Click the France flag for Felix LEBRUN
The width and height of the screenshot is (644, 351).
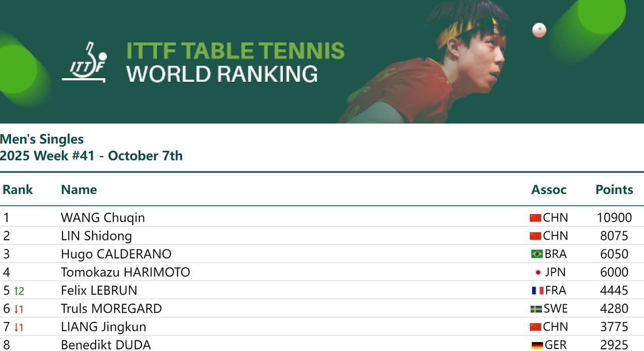(537, 291)
